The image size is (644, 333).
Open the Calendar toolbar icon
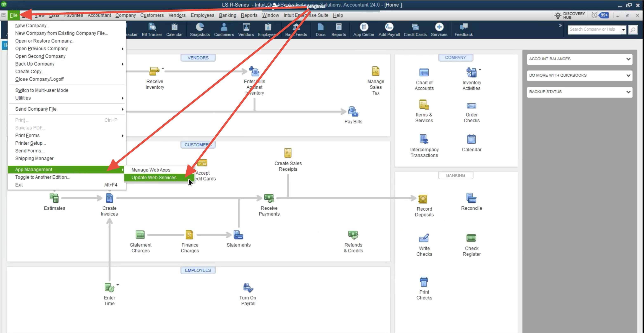[x=174, y=30]
